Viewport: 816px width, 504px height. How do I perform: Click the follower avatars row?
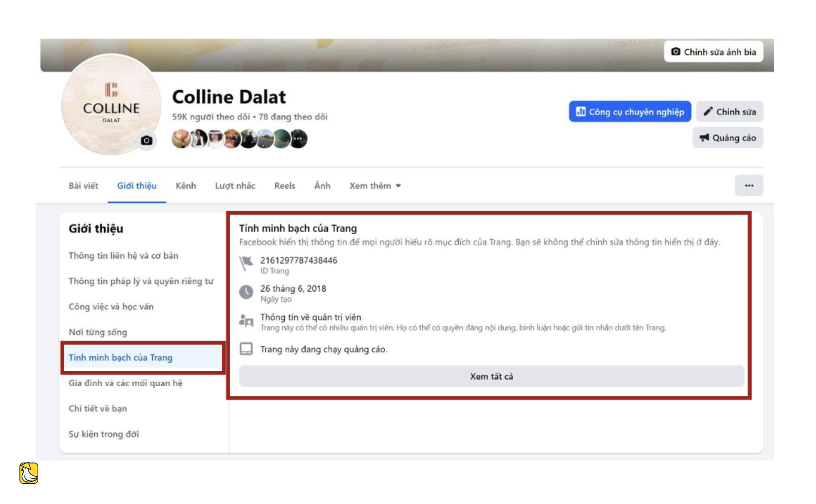(239, 139)
